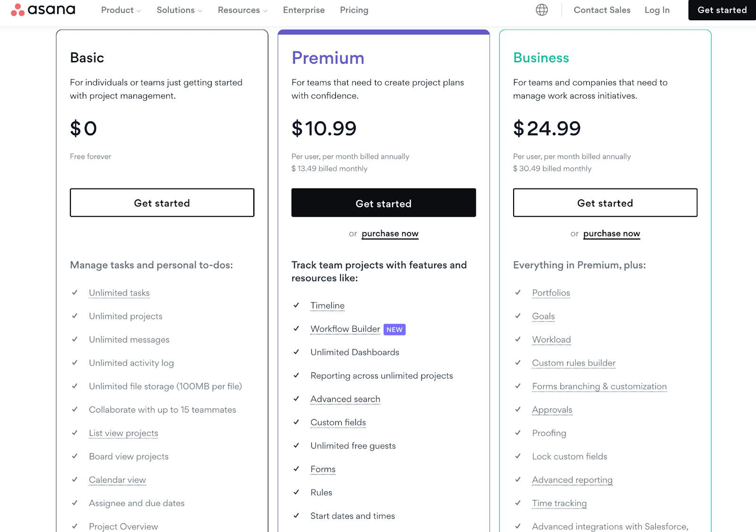
Task: Click purchase now under Premium
Action: pyautogui.click(x=390, y=233)
